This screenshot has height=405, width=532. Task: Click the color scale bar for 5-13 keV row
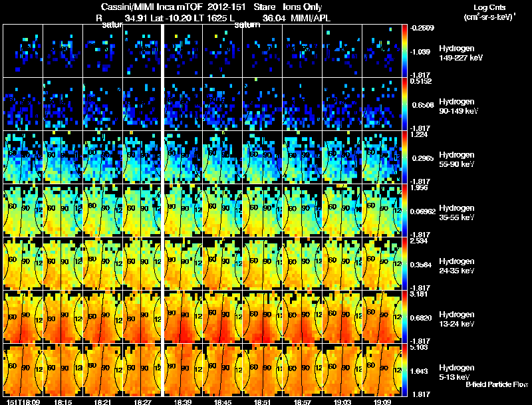(404, 370)
